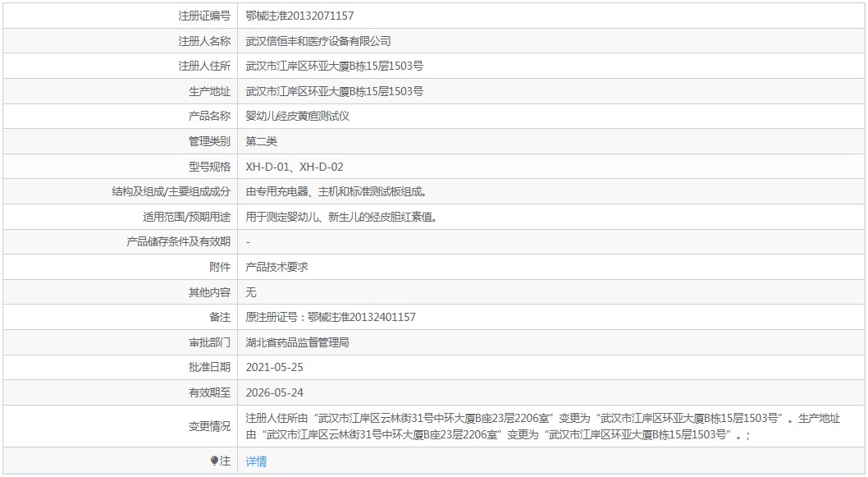Select expiry date 2026-05-24

[275, 392]
